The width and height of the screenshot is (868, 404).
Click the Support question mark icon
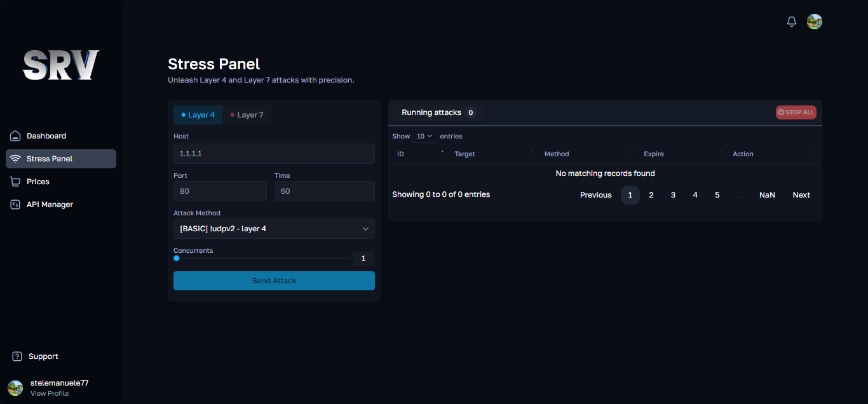[x=17, y=356]
